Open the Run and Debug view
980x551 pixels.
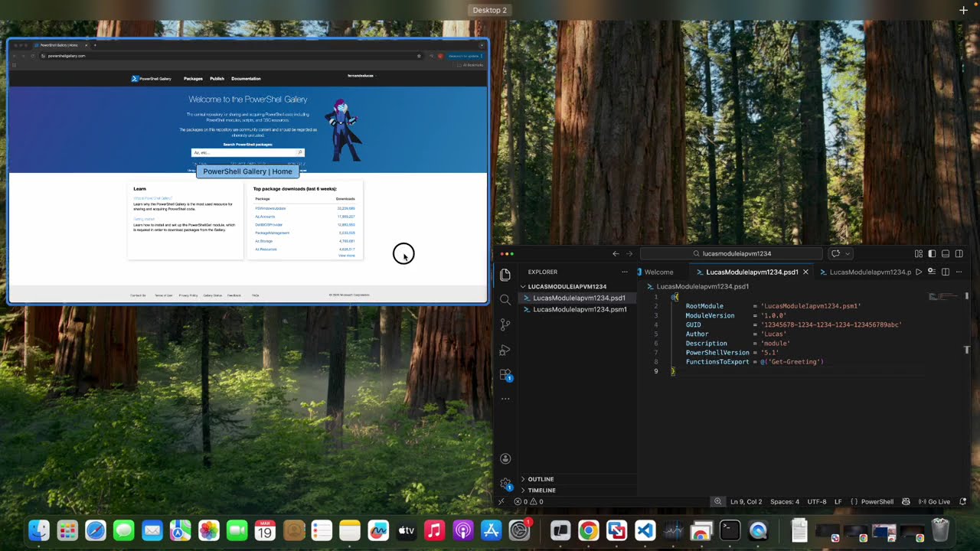pos(505,350)
